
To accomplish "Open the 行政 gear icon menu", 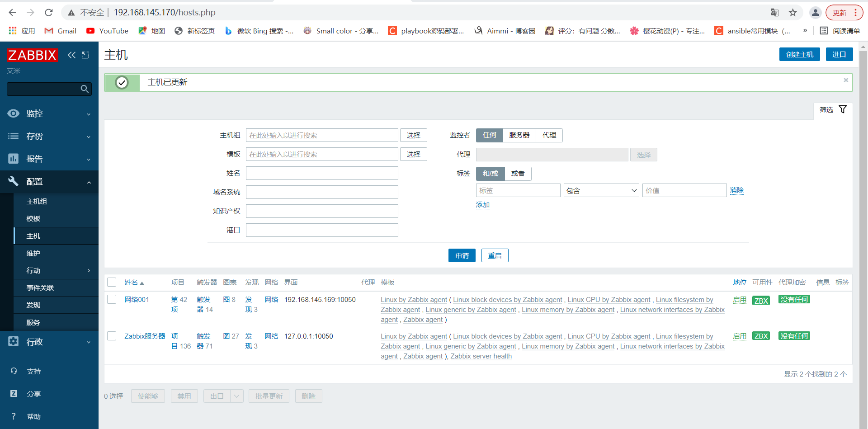I will pos(14,341).
